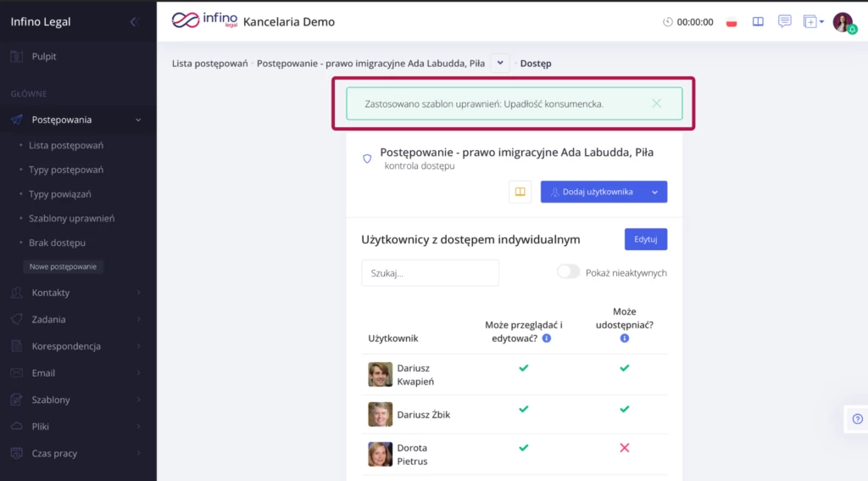Click the name Dariusz Żbik
Viewport: 868px width, 481px height.
click(x=424, y=415)
